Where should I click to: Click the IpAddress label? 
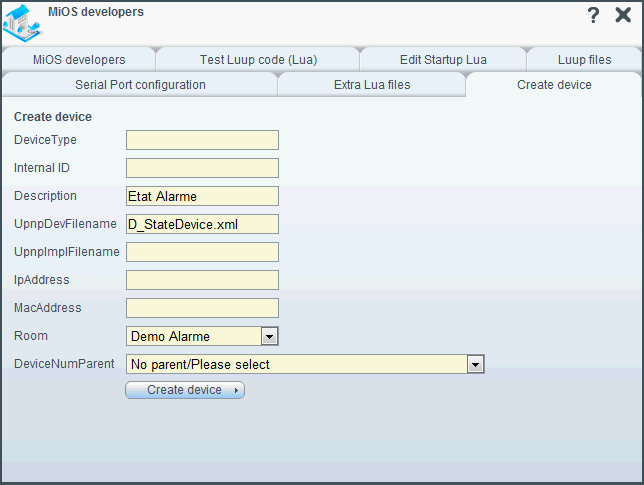(x=41, y=280)
